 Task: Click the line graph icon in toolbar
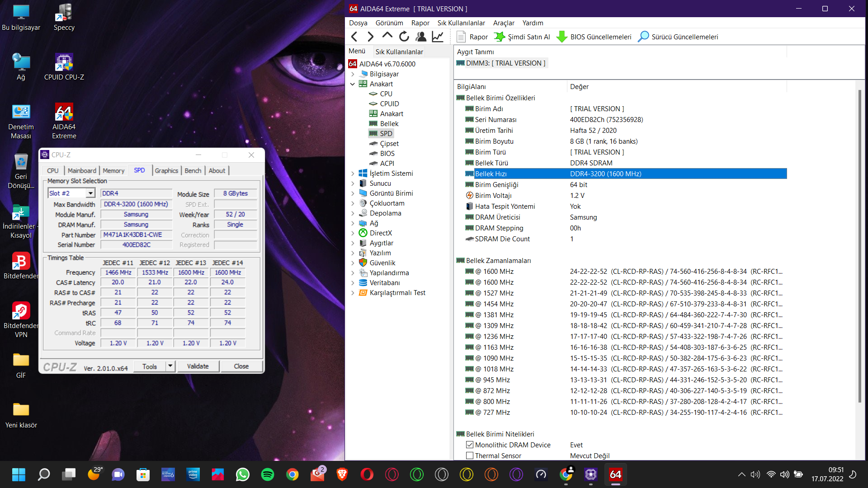[x=437, y=37]
